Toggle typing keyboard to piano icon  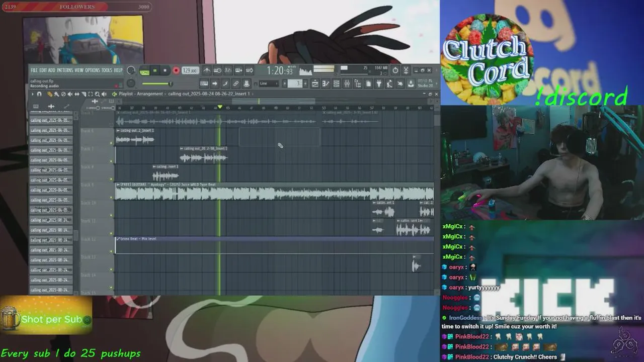coord(204,83)
